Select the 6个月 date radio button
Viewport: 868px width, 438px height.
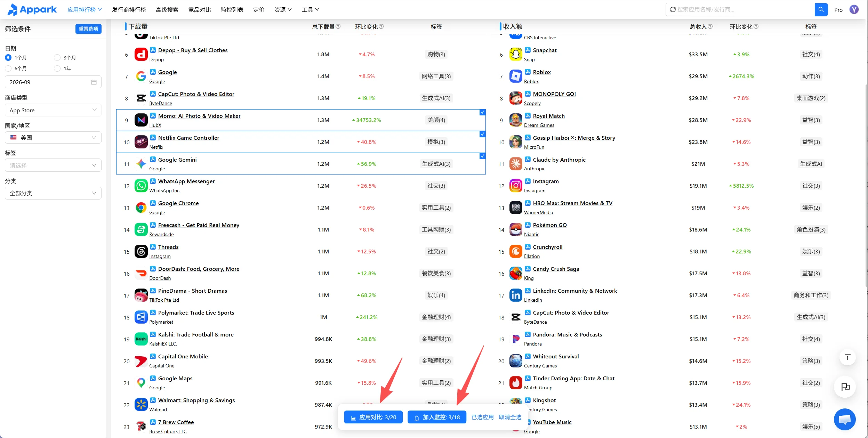pos(8,68)
